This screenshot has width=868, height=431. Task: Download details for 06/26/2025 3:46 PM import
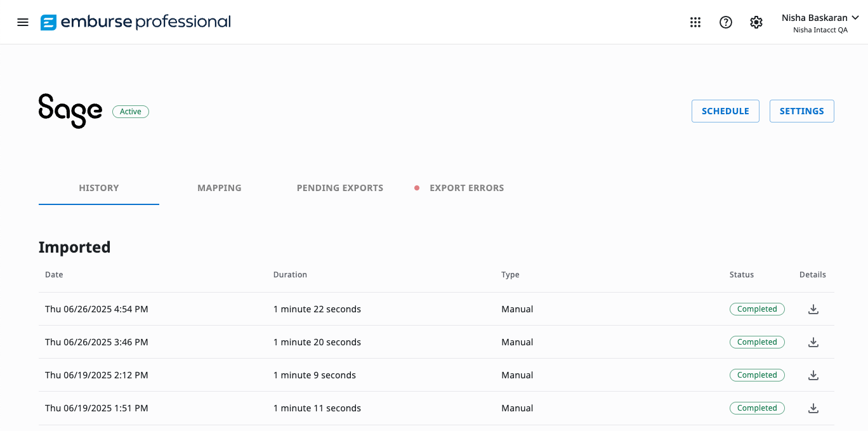pos(813,342)
